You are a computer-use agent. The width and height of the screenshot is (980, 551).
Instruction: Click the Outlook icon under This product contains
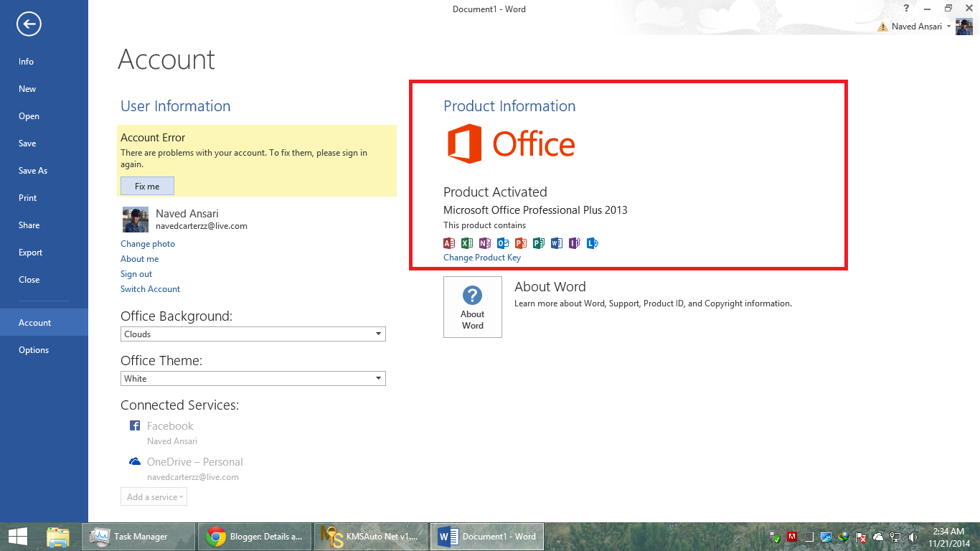coord(503,243)
